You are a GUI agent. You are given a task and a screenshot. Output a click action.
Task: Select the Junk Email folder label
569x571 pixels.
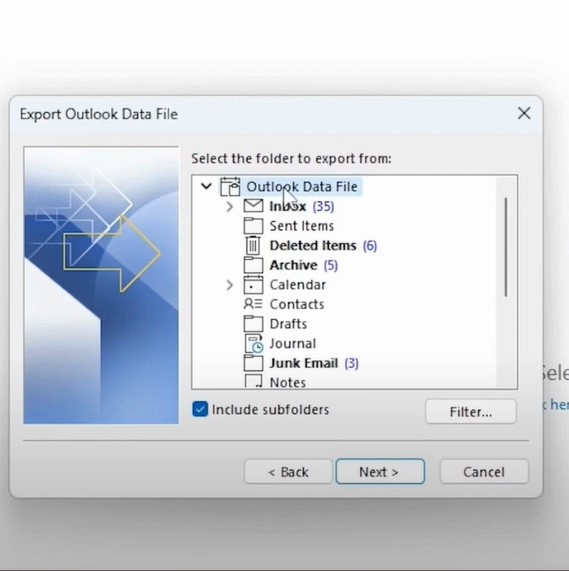(304, 363)
